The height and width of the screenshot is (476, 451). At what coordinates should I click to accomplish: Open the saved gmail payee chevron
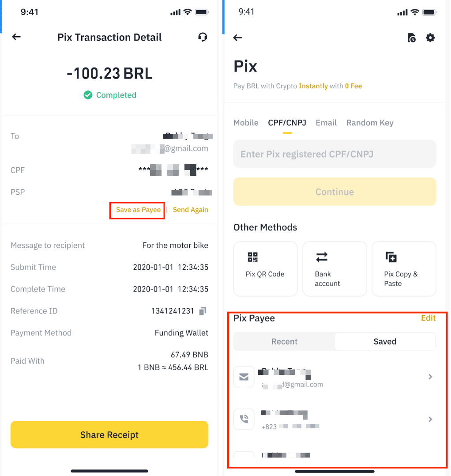(x=430, y=377)
